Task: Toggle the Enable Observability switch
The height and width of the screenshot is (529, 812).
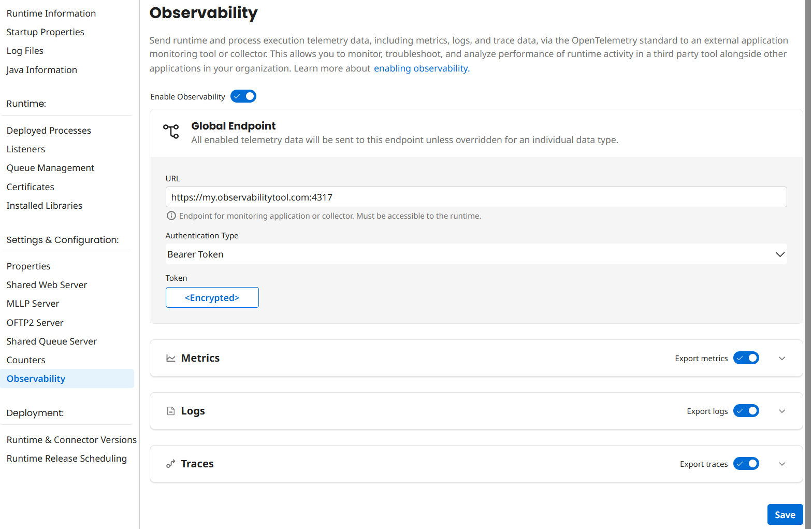Action: [x=243, y=96]
